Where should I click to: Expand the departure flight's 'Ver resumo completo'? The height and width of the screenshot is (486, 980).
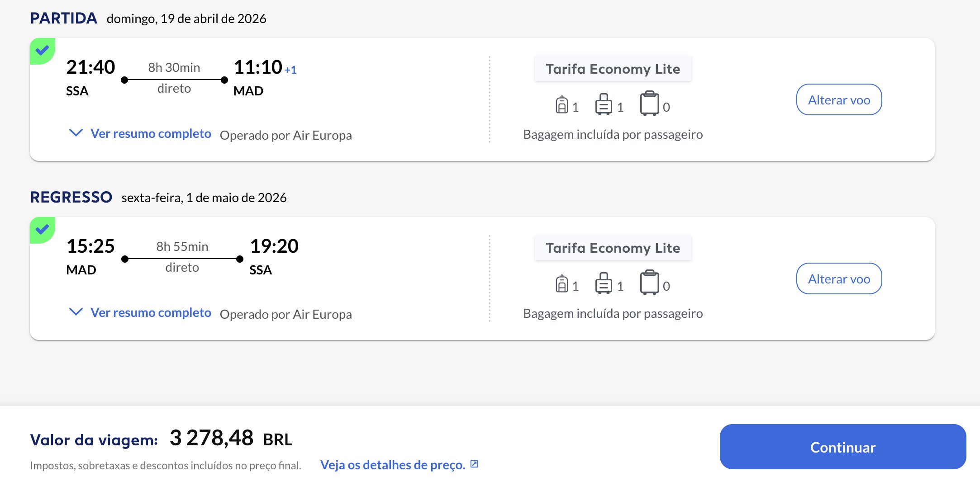click(151, 133)
